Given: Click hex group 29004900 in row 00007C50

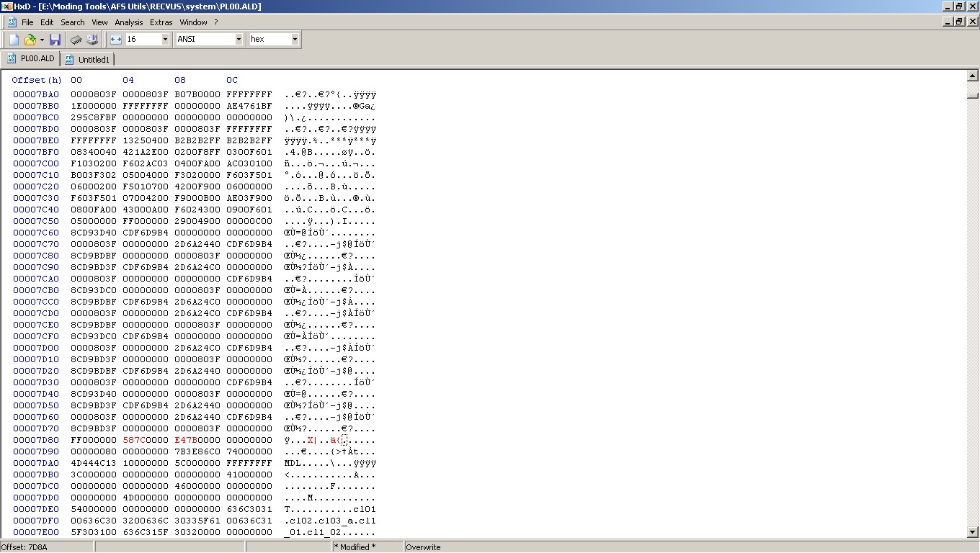Looking at the screenshot, I should coord(197,221).
